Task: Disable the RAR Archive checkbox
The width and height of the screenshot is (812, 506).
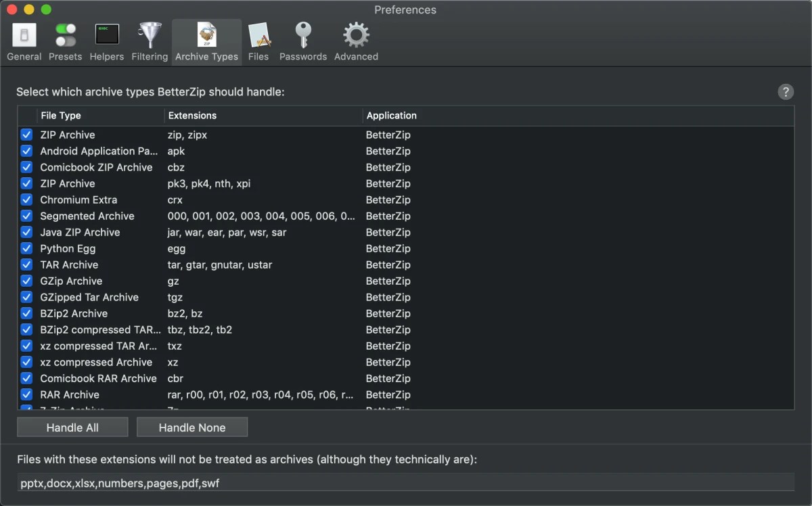Action: [x=26, y=394]
